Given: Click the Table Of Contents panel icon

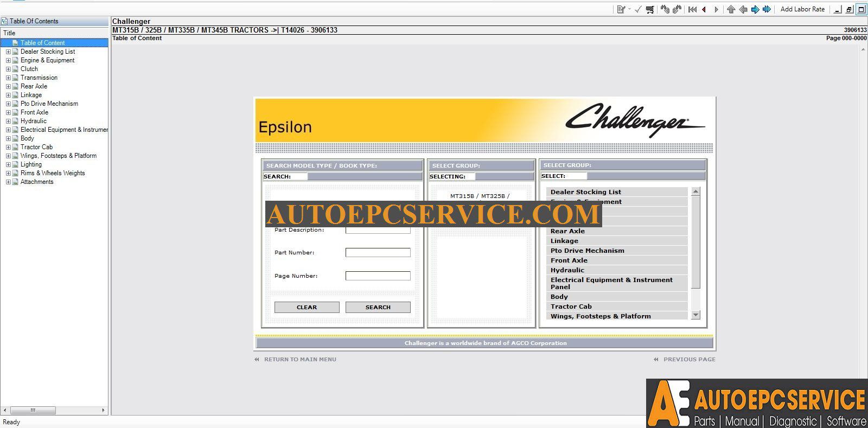Looking at the screenshot, I should pyautogui.click(x=4, y=21).
